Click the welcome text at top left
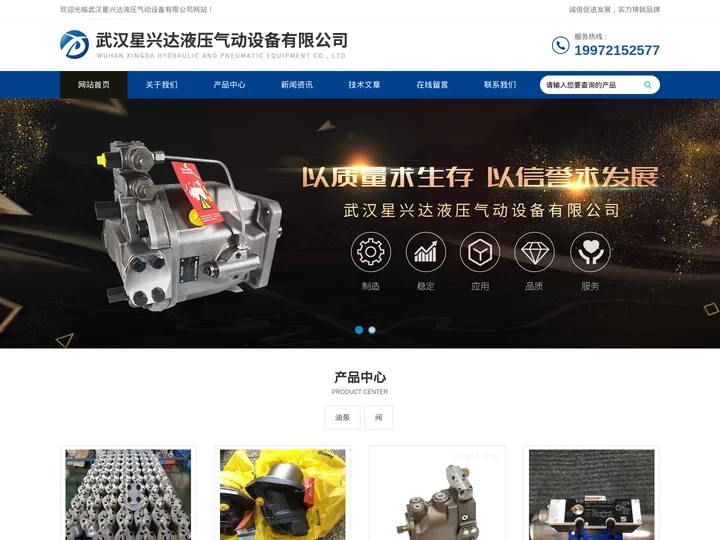This screenshot has height=540, width=720. 136,9
